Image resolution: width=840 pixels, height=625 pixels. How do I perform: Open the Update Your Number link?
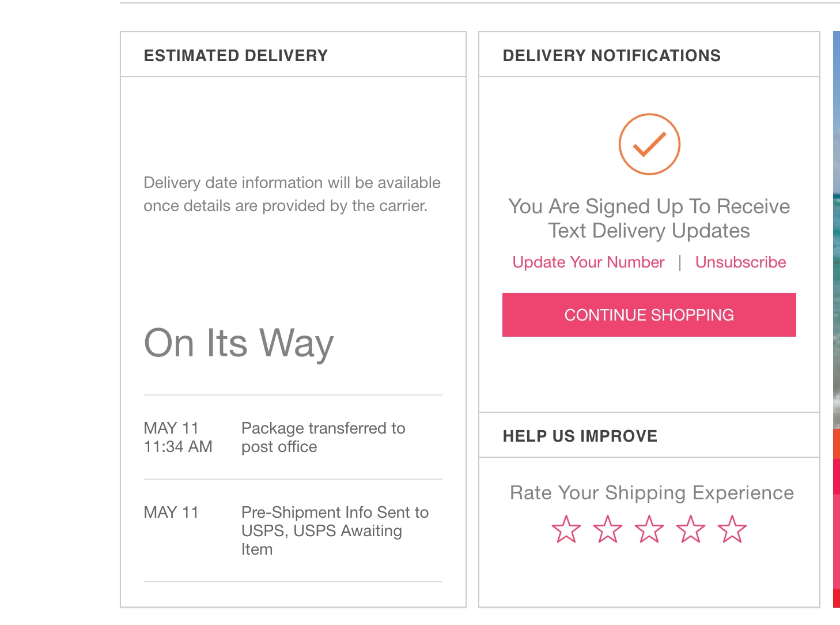[588, 262]
